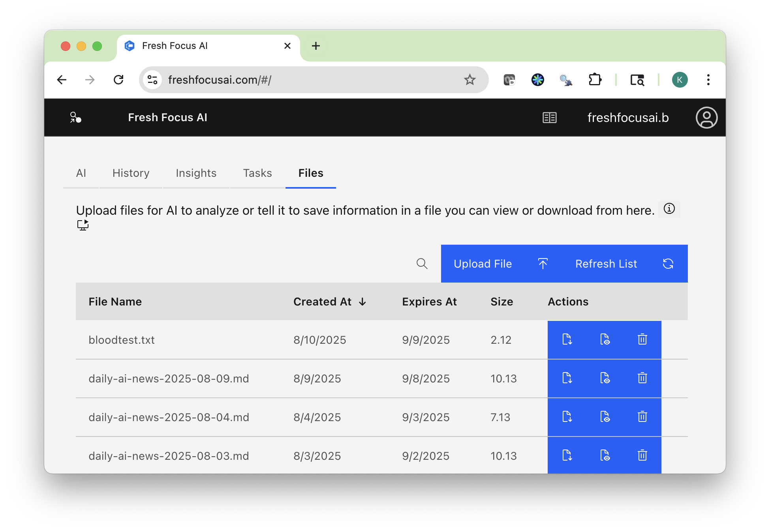Click the file search magnifier icon
Screen dimensions: 770x532
click(422, 264)
